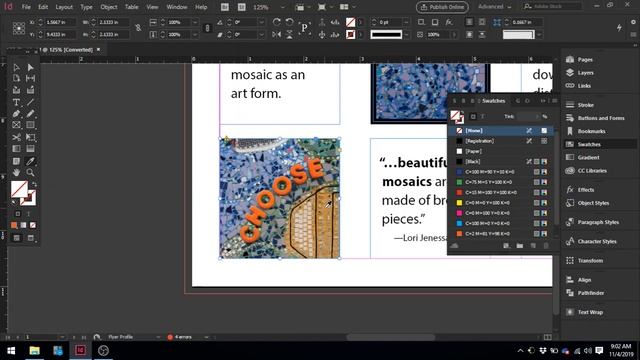Viewport: 640px width, 360px height.
Task: Click the 4 errors preflight indicator
Action: (180, 337)
